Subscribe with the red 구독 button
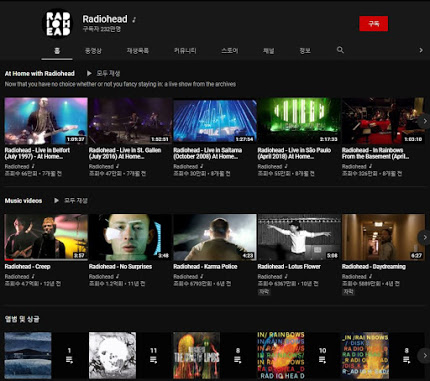This screenshot has width=430, height=381. 373,23
